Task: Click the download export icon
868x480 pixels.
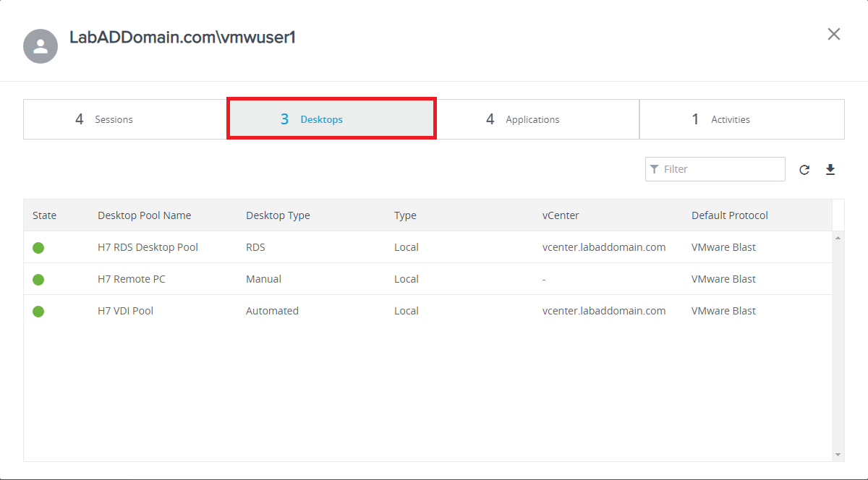Action: coord(830,170)
